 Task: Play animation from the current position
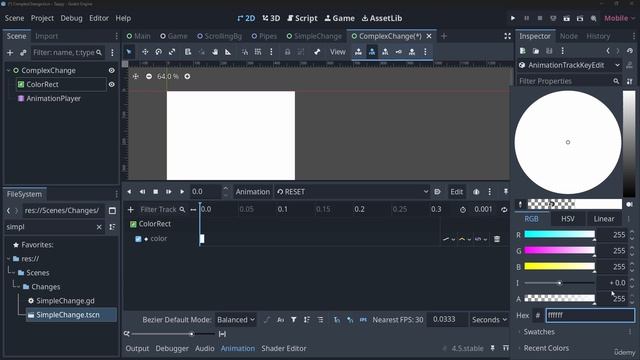(x=182, y=191)
